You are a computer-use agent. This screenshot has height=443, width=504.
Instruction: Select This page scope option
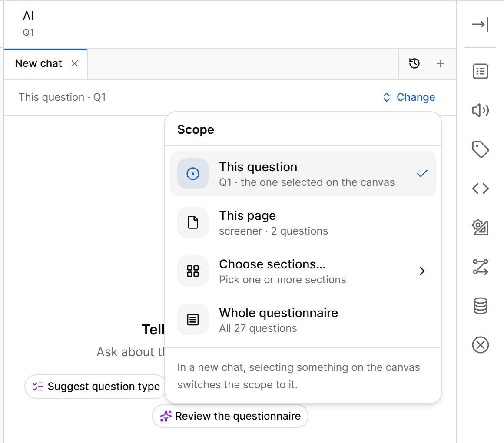pos(303,222)
